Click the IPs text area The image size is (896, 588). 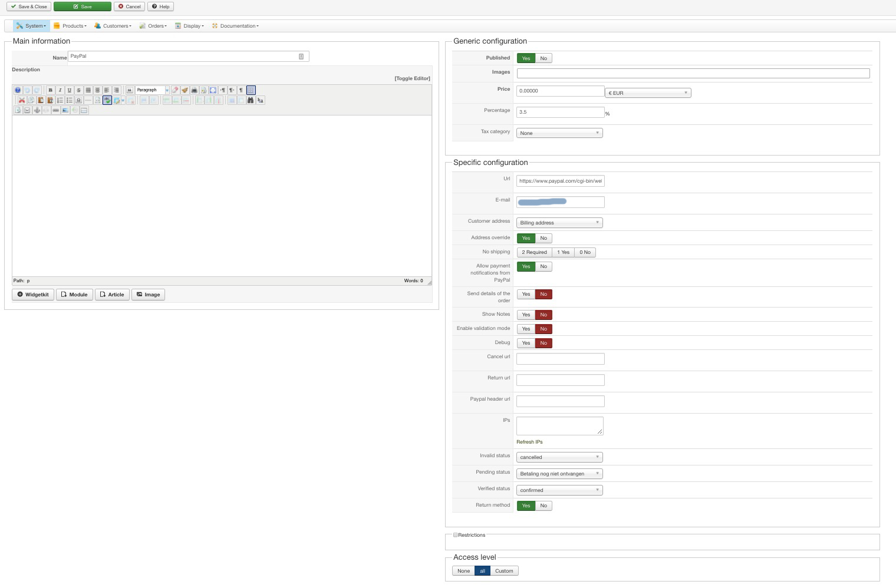[559, 426]
